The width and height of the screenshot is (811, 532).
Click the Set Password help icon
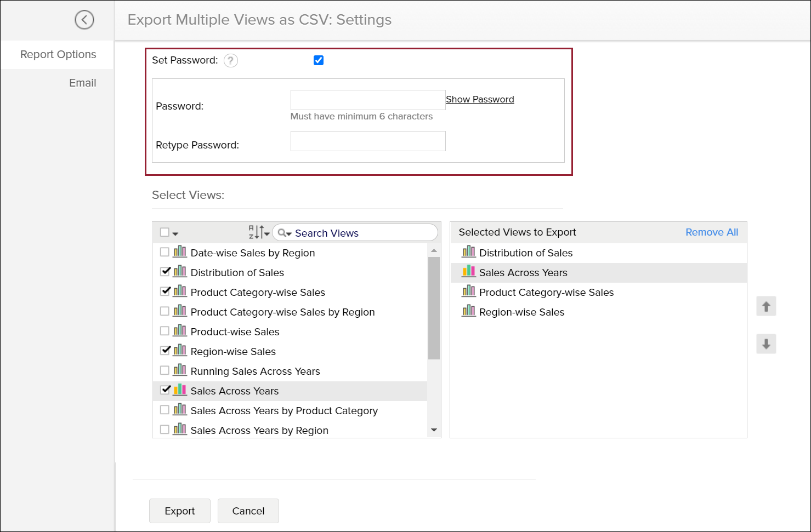click(231, 61)
